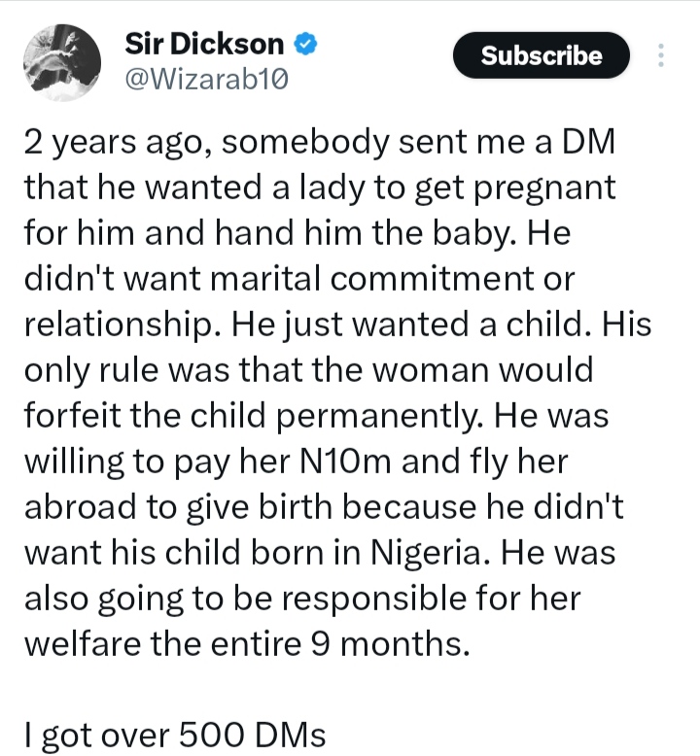Click the blue verified badge
This screenshot has width=700, height=756.
305,45
